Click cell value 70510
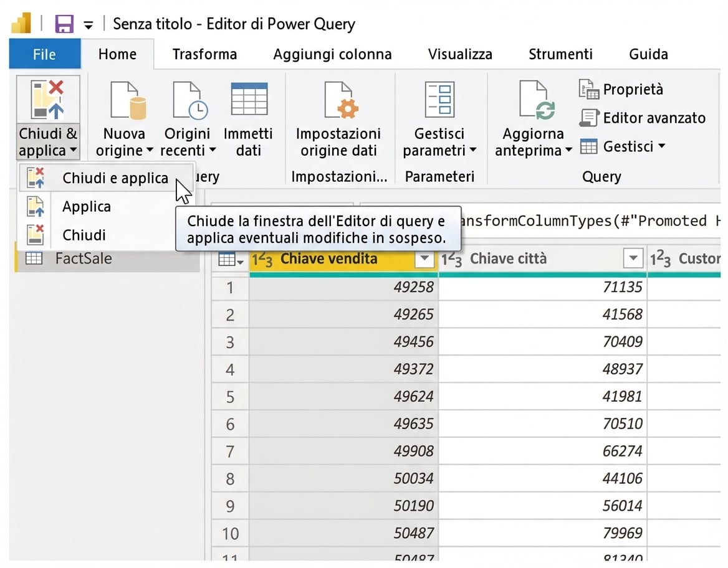The height and width of the screenshot is (568, 728). (x=622, y=424)
